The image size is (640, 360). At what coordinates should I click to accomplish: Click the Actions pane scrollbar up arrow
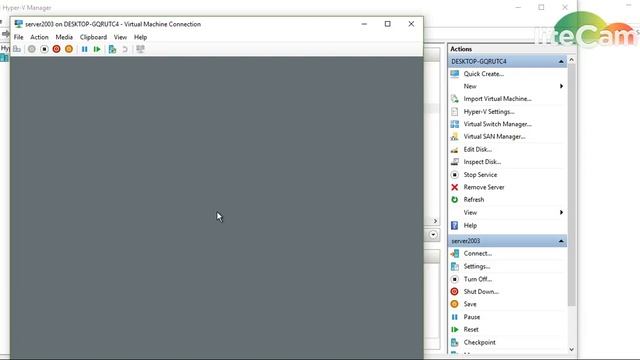coord(571,60)
